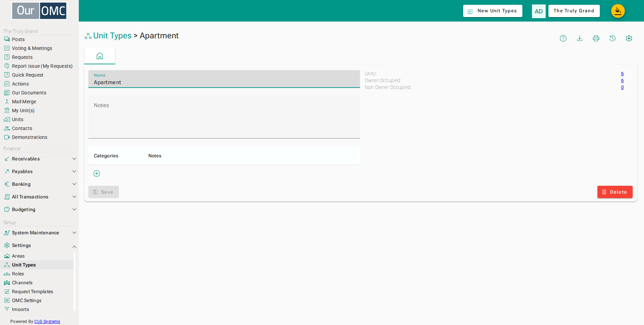The width and height of the screenshot is (644, 325).
Task: Open the history clock icon
Action: tap(612, 38)
